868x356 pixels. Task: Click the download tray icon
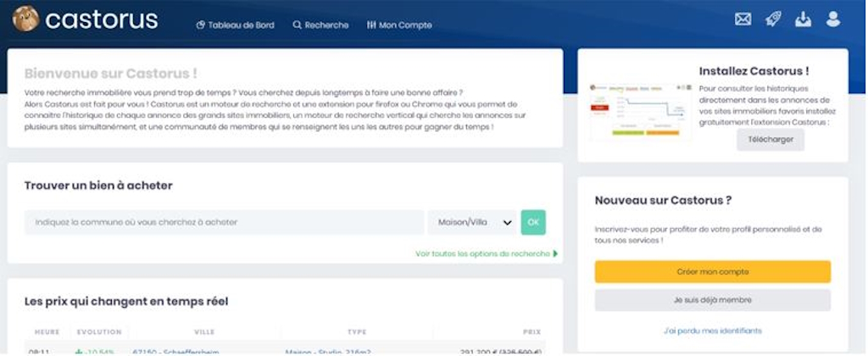tap(803, 19)
